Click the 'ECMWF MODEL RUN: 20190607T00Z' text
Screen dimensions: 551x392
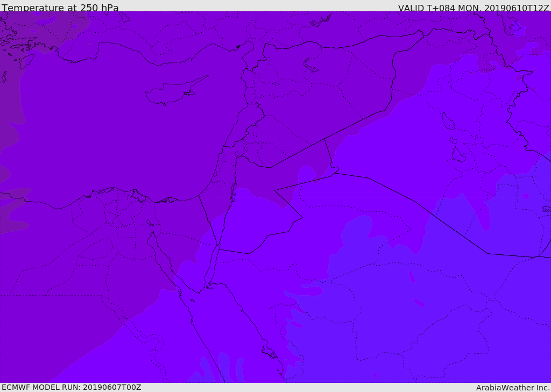click(72, 387)
